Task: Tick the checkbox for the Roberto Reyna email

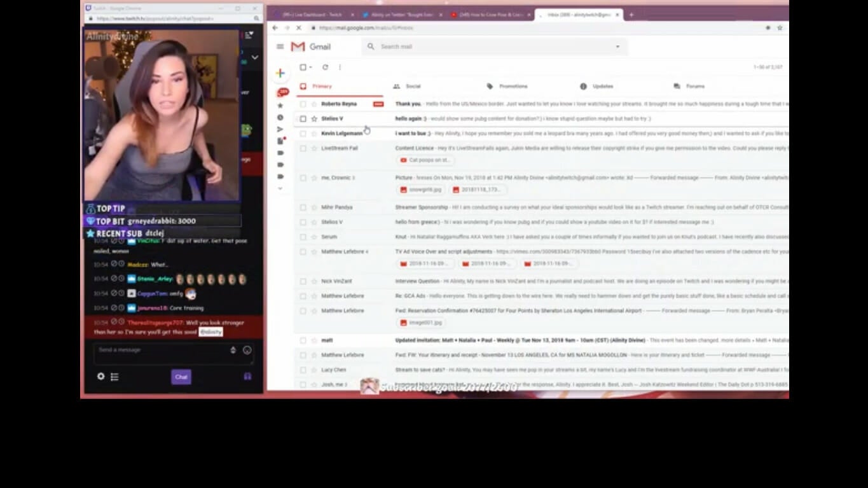Action: click(x=303, y=104)
